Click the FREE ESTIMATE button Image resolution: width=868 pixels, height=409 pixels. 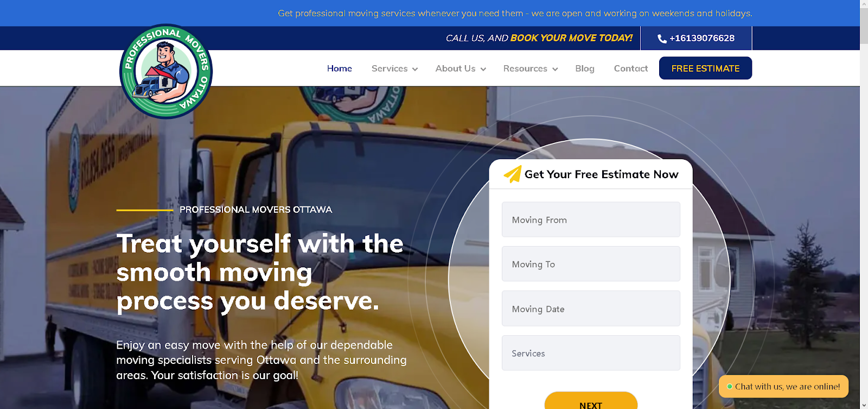[705, 68]
